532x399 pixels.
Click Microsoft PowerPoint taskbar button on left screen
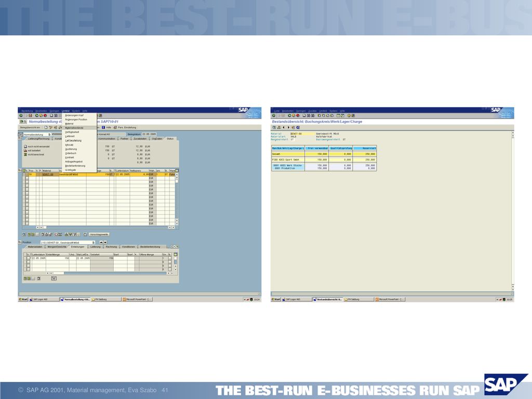(x=137, y=300)
